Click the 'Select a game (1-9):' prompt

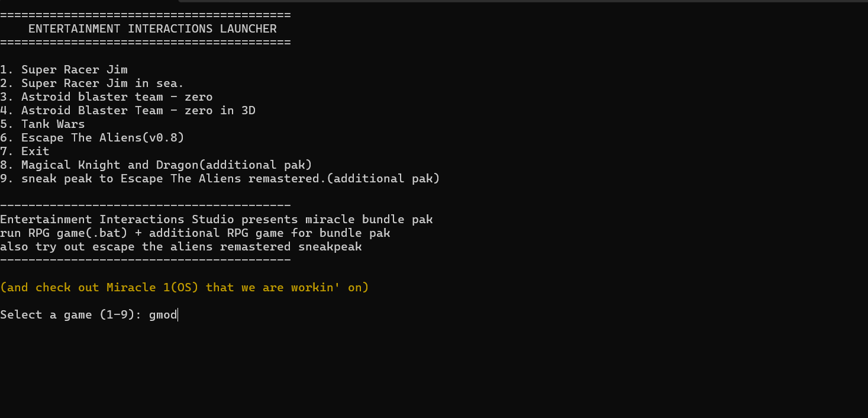click(x=71, y=314)
